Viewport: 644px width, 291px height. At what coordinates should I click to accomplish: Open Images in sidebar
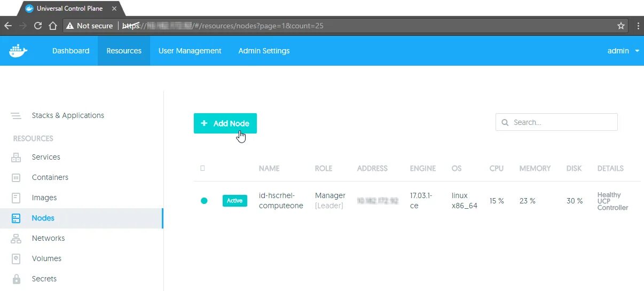point(44,198)
